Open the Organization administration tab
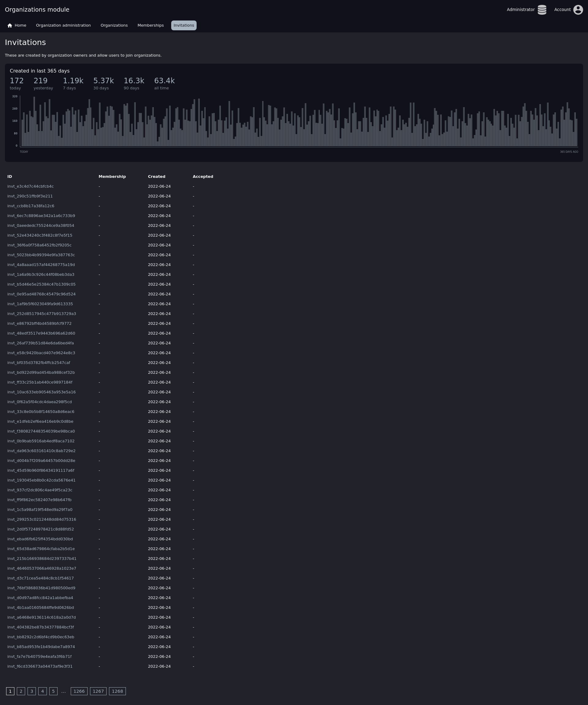The height and width of the screenshot is (705, 588). (x=63, y=25)
